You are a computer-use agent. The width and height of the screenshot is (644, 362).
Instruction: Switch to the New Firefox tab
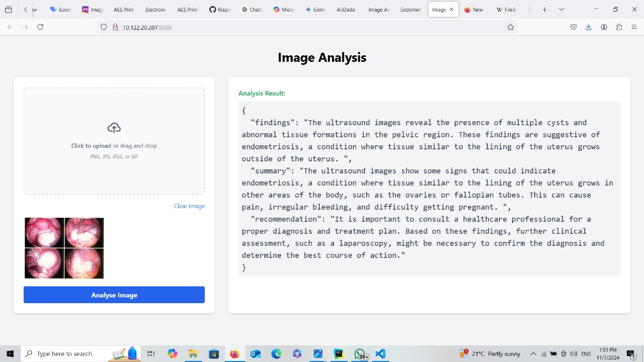(474, 10)
